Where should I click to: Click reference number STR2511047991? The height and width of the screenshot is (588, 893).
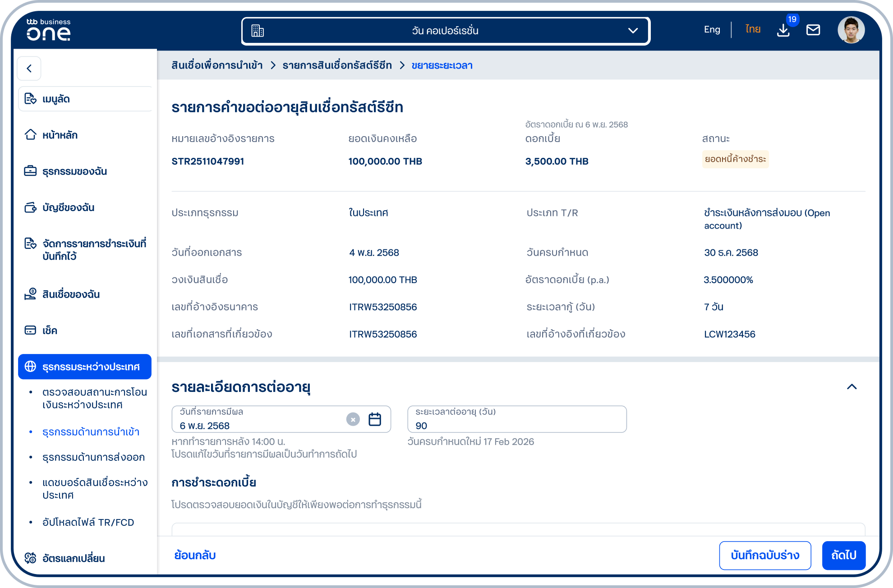click(x=208, y=161)
